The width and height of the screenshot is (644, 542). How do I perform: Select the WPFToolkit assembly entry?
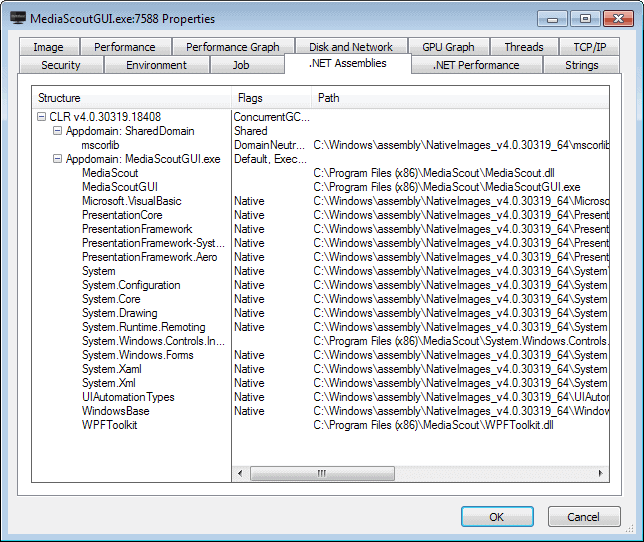tap(109, 425)
